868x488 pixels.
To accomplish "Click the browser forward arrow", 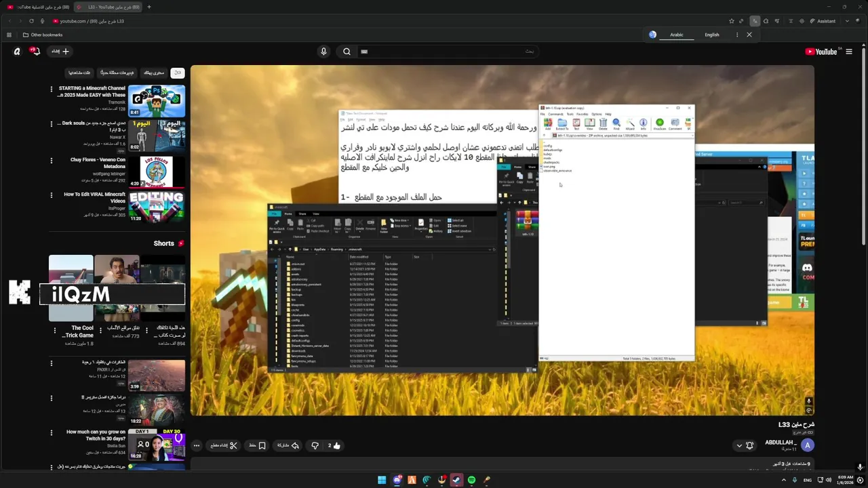I will (x=20, y=21).
